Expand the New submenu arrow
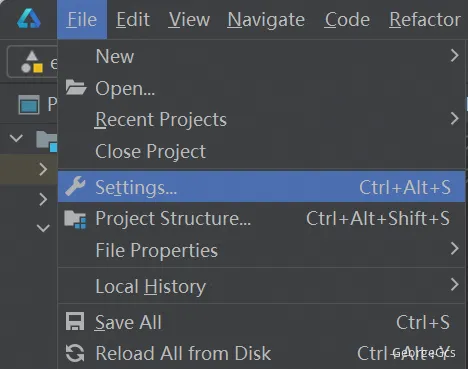Screen dimensions: 468x369 click(455, 55)
